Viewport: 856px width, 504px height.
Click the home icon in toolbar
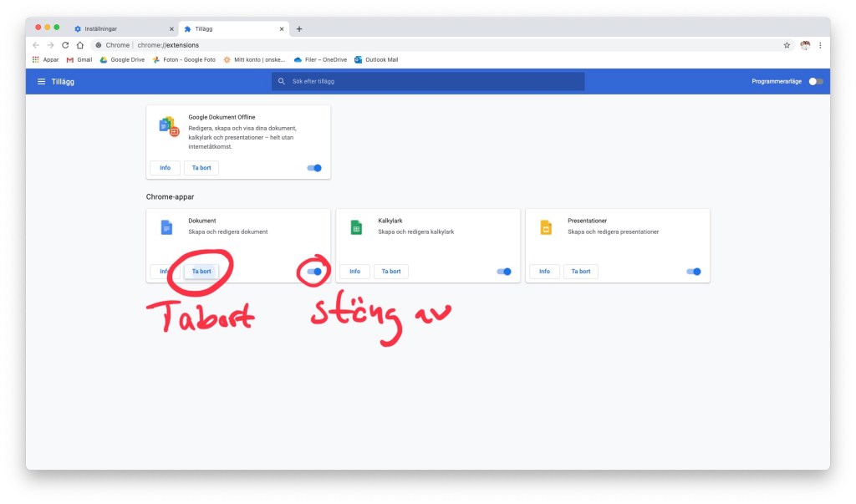click(79, 45)
